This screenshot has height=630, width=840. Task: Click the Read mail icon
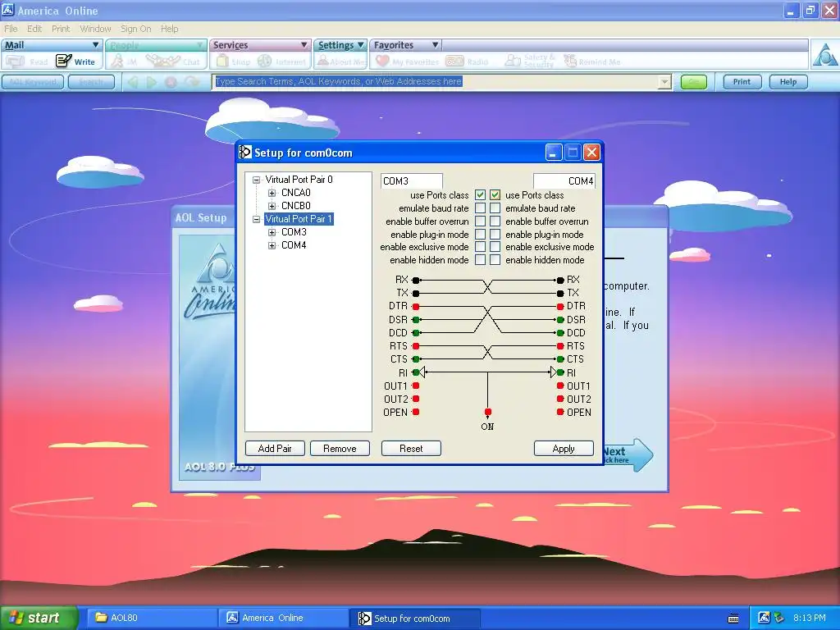[15, 62]
